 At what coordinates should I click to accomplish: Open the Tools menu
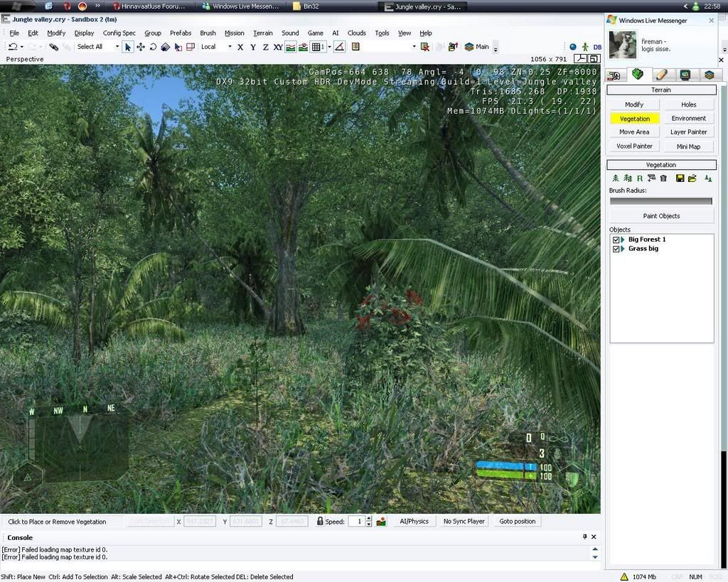[x=382, y=33]
